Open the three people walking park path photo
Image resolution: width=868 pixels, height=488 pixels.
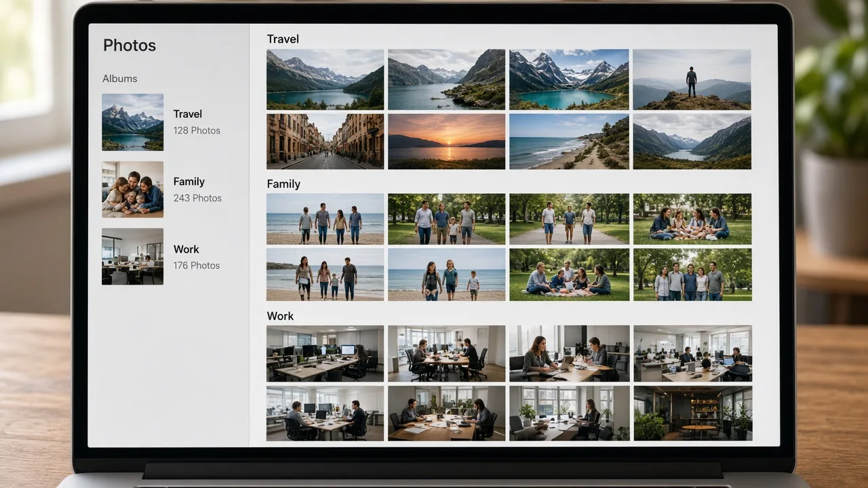pyautogui.click(x=569, y=219)
